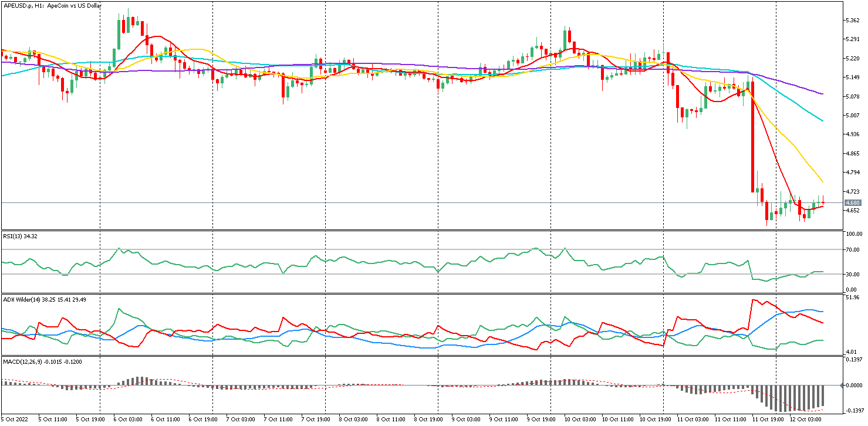This screenshot has width=868, height=426.
Task: Click the 4.794 price axis label
Action: [852, 173]
